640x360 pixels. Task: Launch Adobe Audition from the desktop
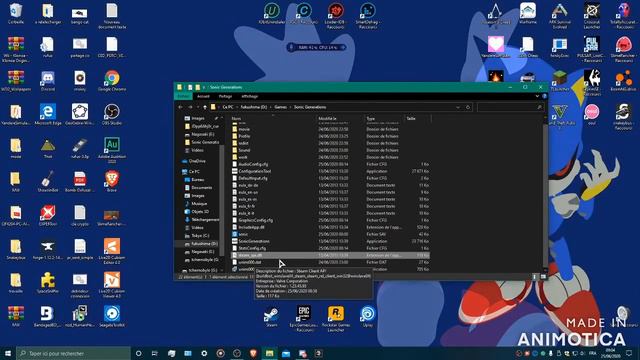pos(112,149)
